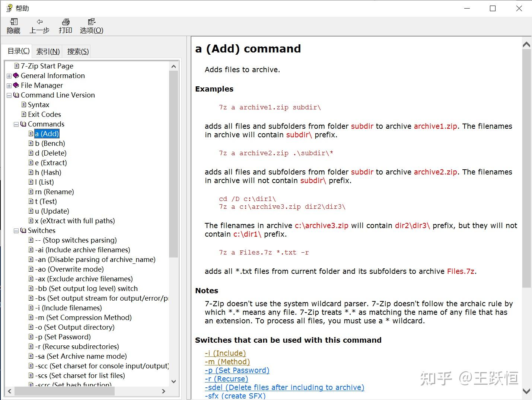Open -ax (Exclude archive filenames) topic
Viewport: 532px width, 400px height.
click(x=84, y=279)
